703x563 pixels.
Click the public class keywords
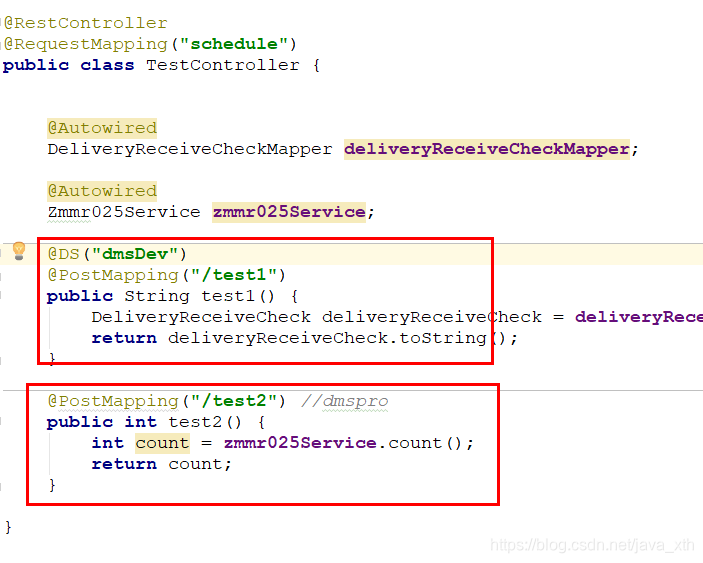click(68, 65)
